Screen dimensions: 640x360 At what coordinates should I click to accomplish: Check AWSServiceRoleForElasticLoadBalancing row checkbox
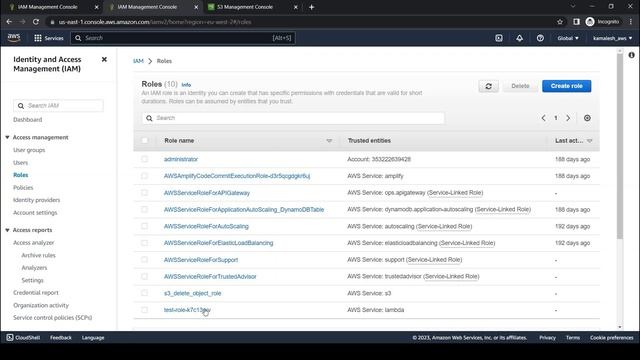pyautogui.click(x=144, y=243)
